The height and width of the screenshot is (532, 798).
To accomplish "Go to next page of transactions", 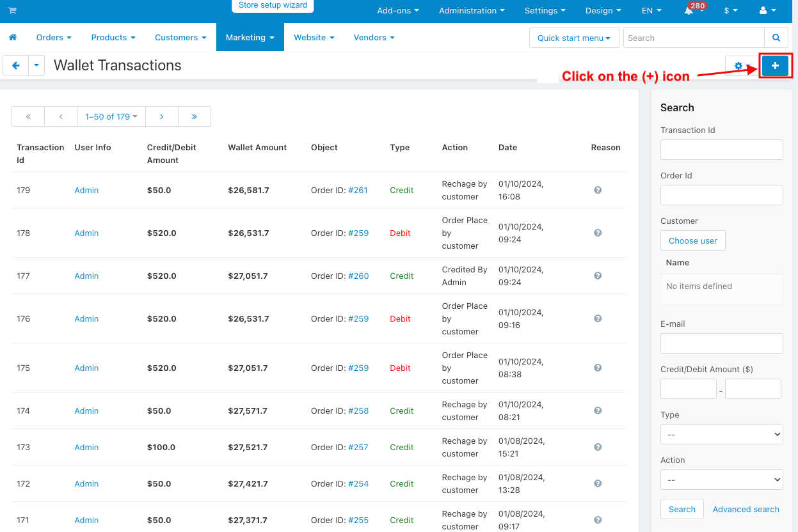I will (x=162, y=116).
